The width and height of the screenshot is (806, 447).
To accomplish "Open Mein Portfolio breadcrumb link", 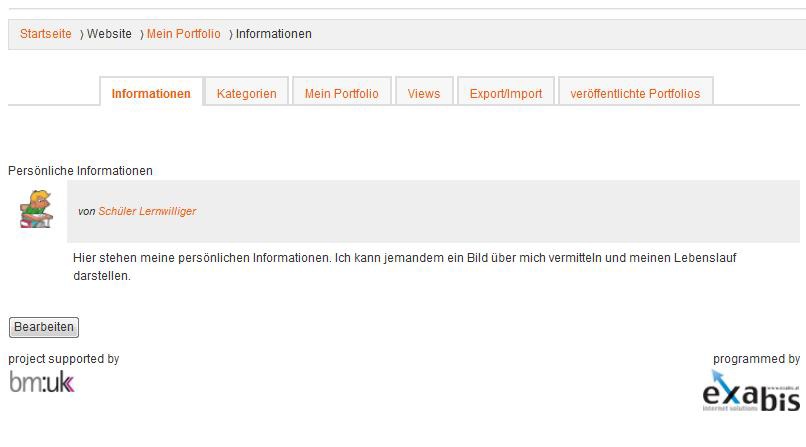I will pyautogui.click(x=184, y=34).
